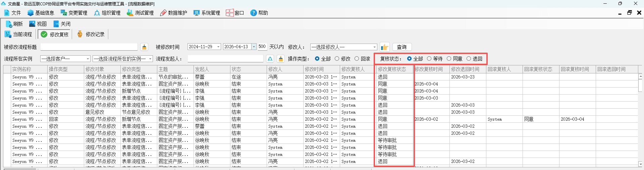Open the 数据维护 menu icon
This screenshot has height=170, width=644.
pos(163,13)
